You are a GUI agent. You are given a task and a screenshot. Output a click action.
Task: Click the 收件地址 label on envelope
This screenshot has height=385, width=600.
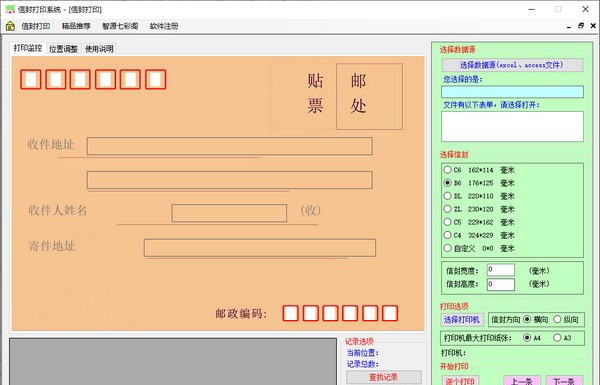[51, 145]
